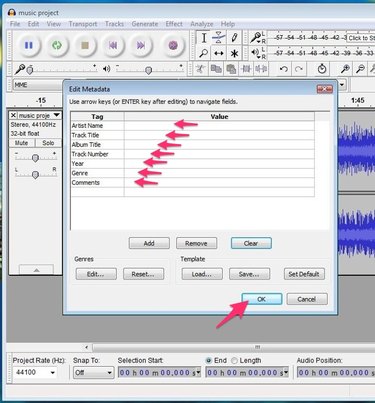Click the Track Title value cell
Screen dimensions: 375x403
(219, 135)
